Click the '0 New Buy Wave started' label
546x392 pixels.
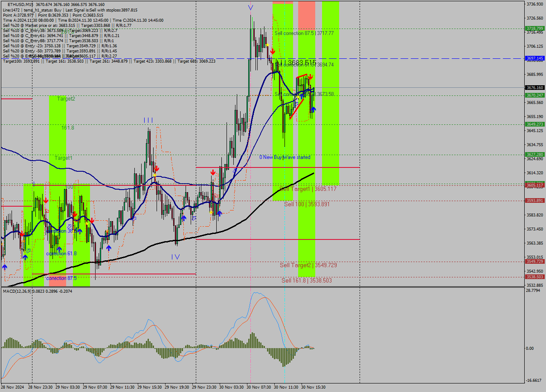pyautogui.click(x=285, y=157)
